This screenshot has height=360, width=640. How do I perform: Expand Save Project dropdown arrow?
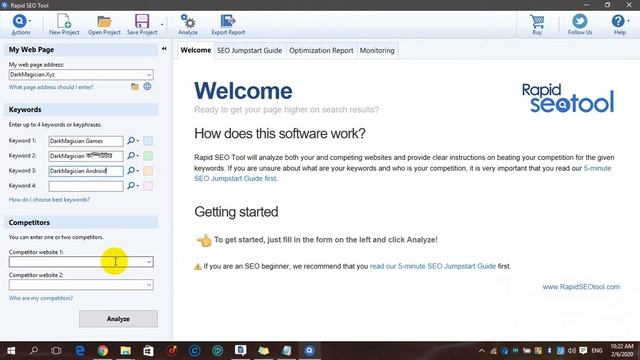[x=162, y=24]
